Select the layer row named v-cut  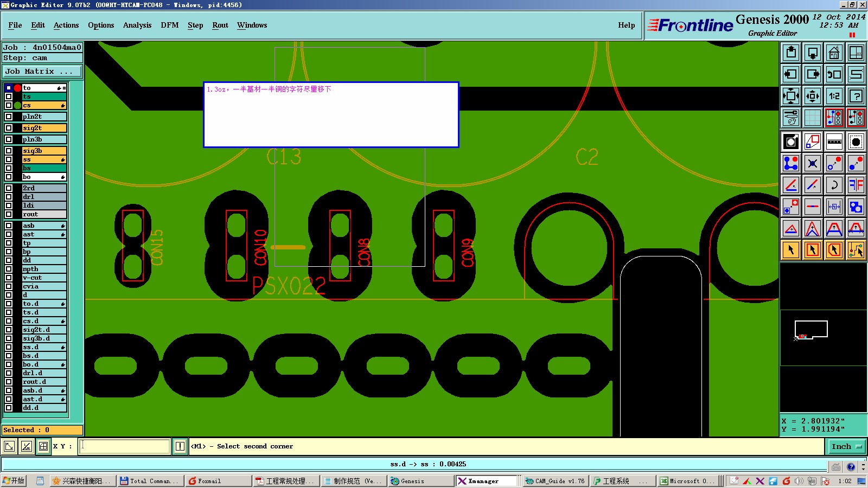pyautogui.click(x=44, y=278)
